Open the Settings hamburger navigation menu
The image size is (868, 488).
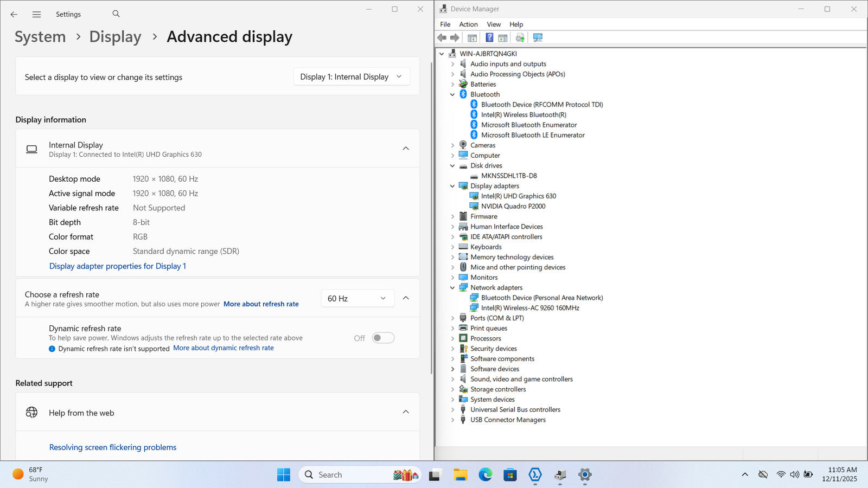pyautogui.click(x=36, y=15)
